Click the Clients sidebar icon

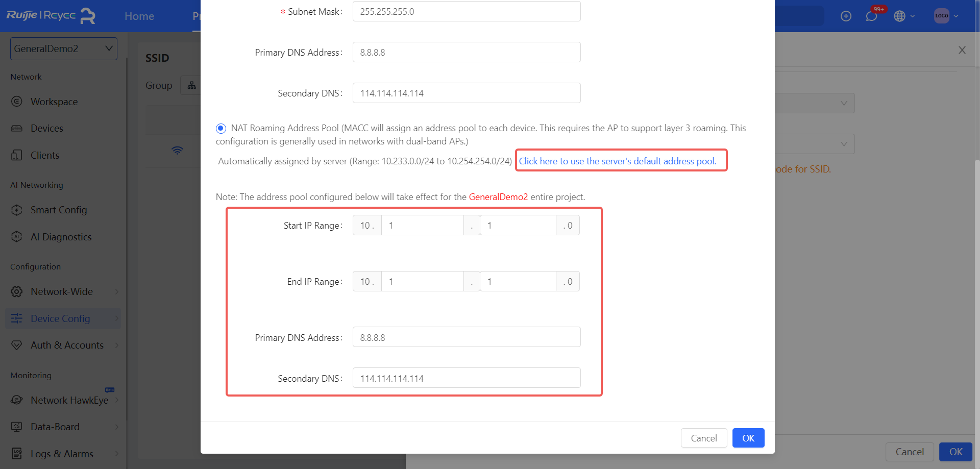[x=17, y=155]
